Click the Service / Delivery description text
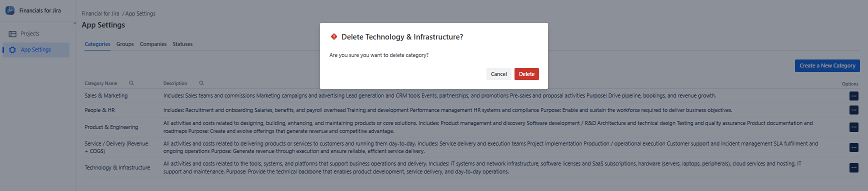This screenshot has width=868, height=191. [x=490, y=147]
